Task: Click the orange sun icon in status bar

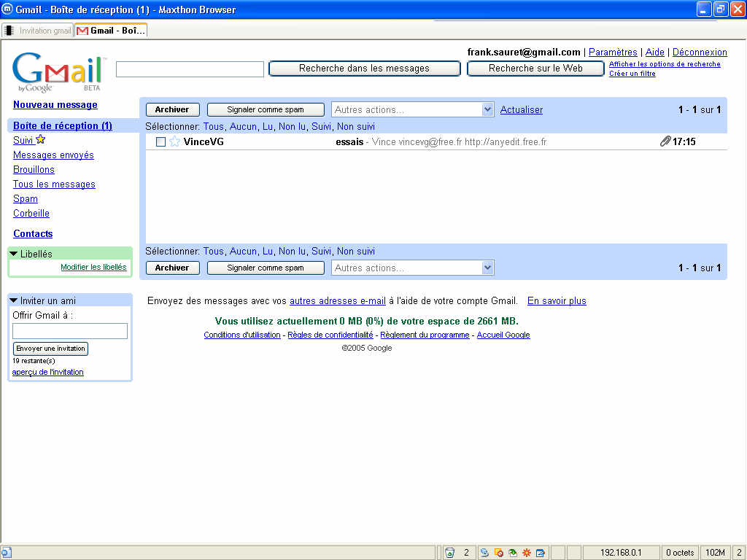Action: click(x=526, y=553)
